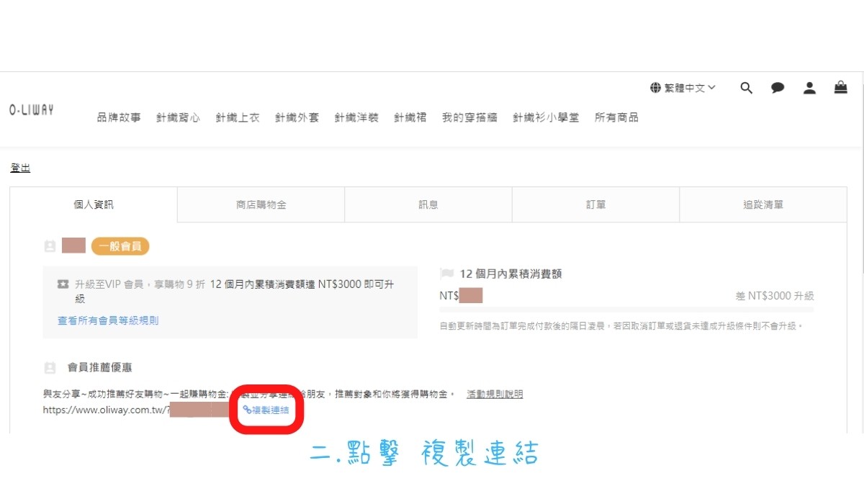
Task: Select the 個人資訊 tab
Action: (94, 204)
